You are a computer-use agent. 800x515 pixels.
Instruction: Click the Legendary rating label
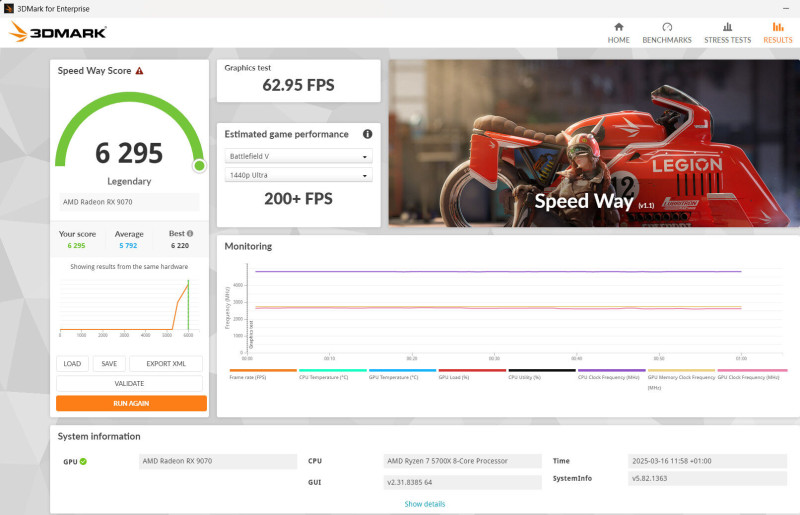click(129, 181)
